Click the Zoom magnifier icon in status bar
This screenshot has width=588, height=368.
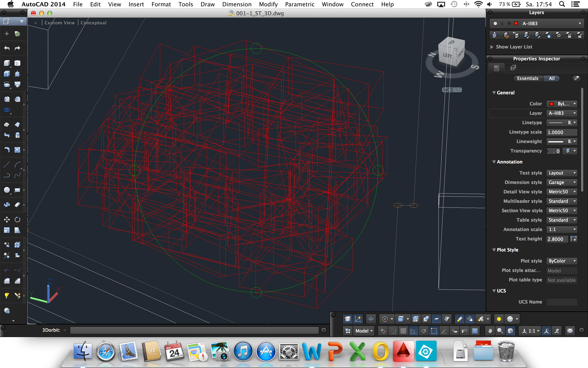tap(500, 331)
